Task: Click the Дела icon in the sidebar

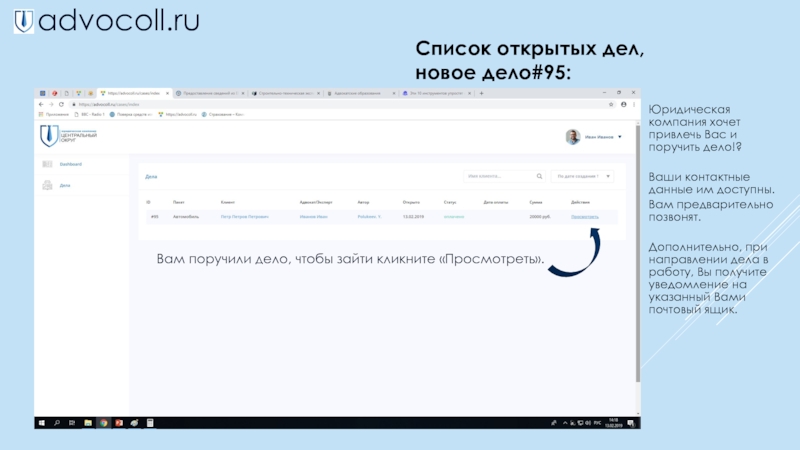Action: point(47,185)
